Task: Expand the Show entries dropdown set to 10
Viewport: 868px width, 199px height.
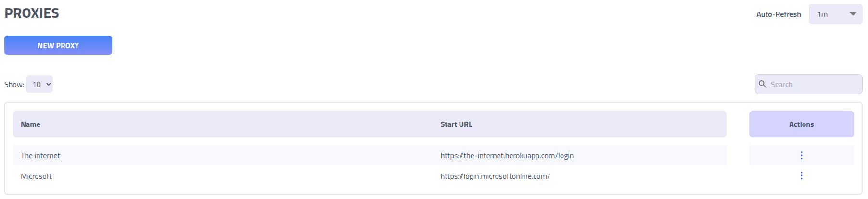Action: coord(39,85)
